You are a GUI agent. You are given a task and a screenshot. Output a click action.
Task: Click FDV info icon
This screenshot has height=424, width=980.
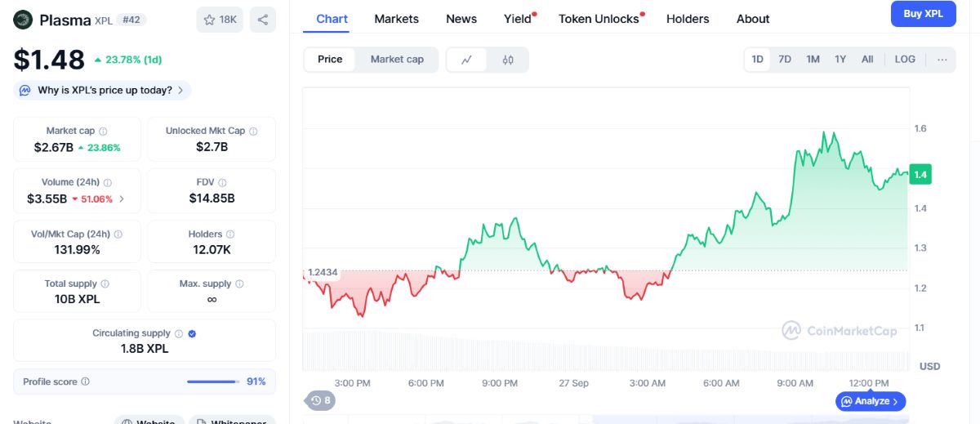tap(223, 183)
